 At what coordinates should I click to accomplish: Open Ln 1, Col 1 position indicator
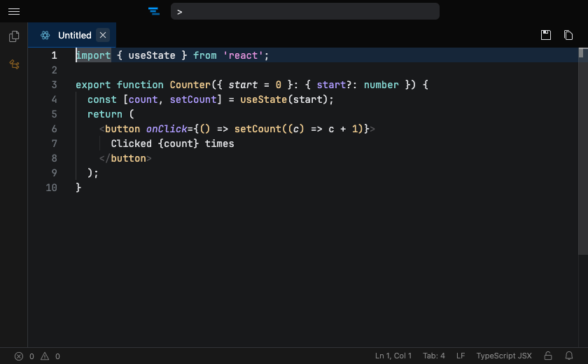[393, 356]
